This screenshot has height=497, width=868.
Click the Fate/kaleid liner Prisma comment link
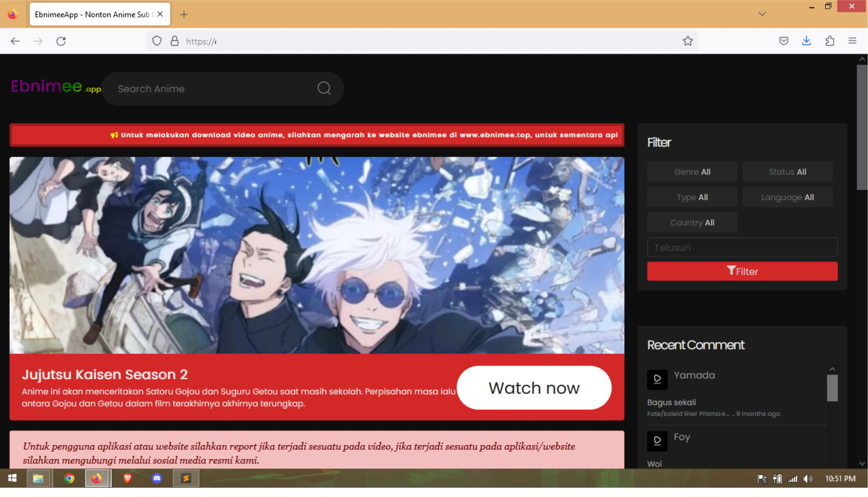click(x=688, y=414)
